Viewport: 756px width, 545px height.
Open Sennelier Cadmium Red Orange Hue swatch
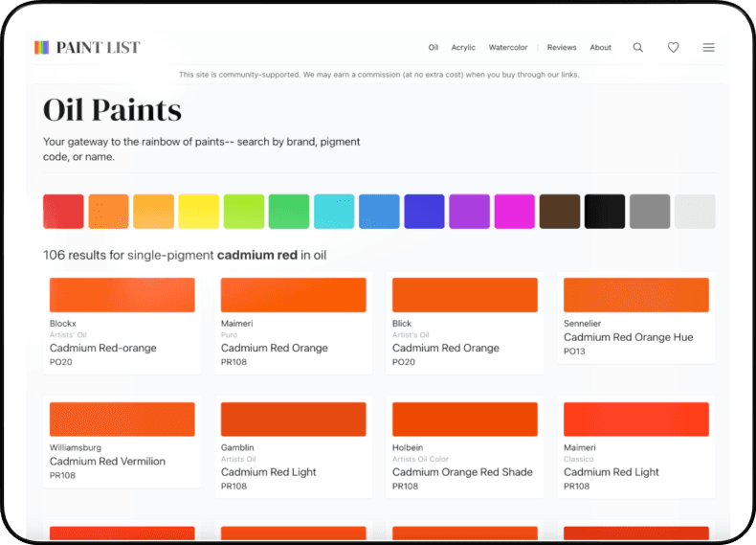point(636,295)
